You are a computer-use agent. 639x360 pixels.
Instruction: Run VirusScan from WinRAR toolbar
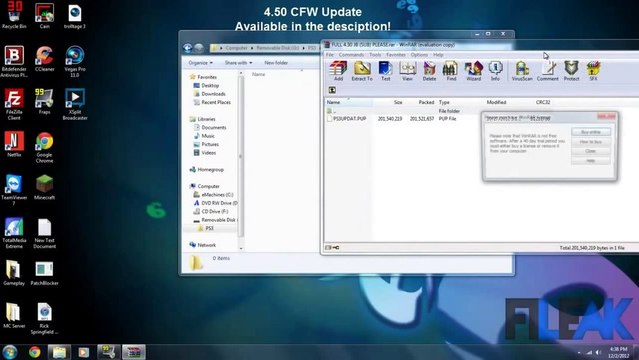click(522, 71)
